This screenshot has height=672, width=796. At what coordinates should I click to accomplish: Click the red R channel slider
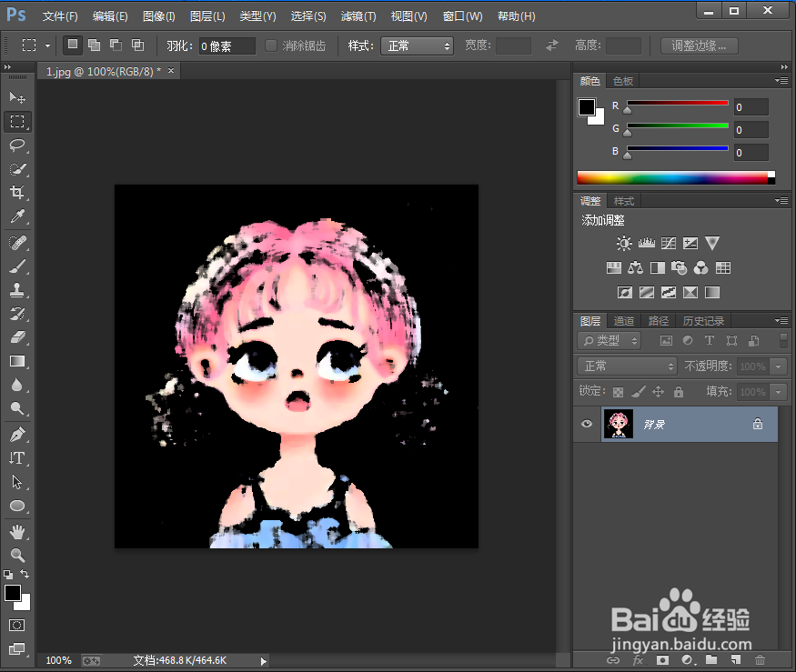(677, 103)
